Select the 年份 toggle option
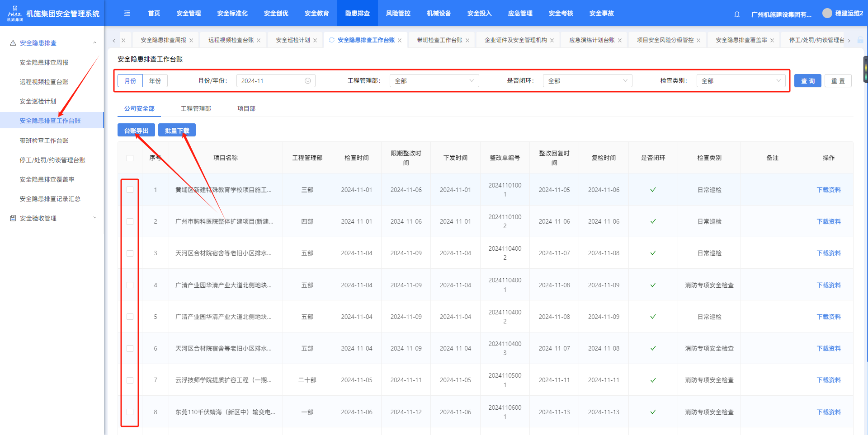868x435 pixels. coord(155,81)
